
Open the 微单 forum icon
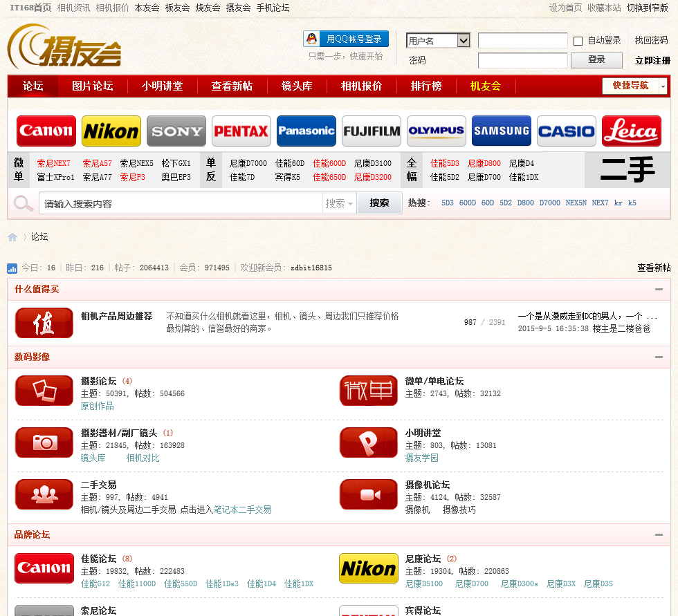coord(368,391)
